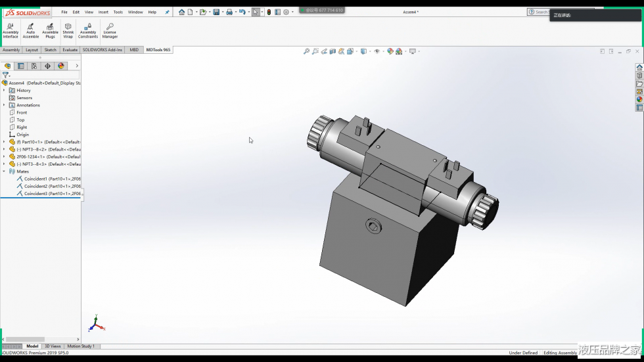644x362 pixels.
Task: Toggle the select cursor tool
Action: pyautogui.click(x=255, y=12)
